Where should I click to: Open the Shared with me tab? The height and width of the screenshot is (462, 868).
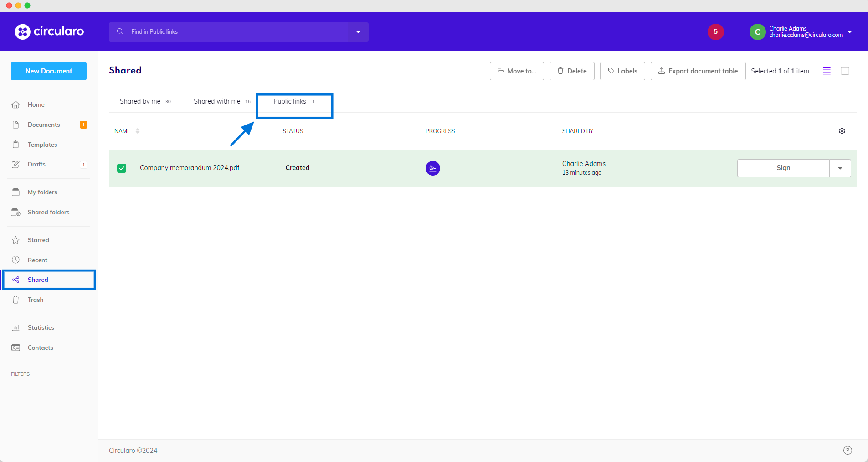217,101
